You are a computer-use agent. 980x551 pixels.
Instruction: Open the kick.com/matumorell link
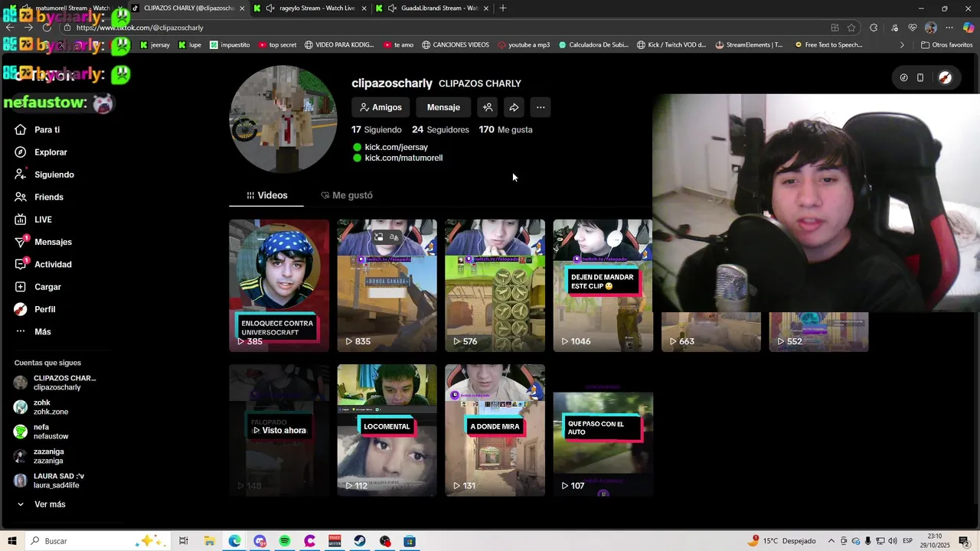(403, 158)
